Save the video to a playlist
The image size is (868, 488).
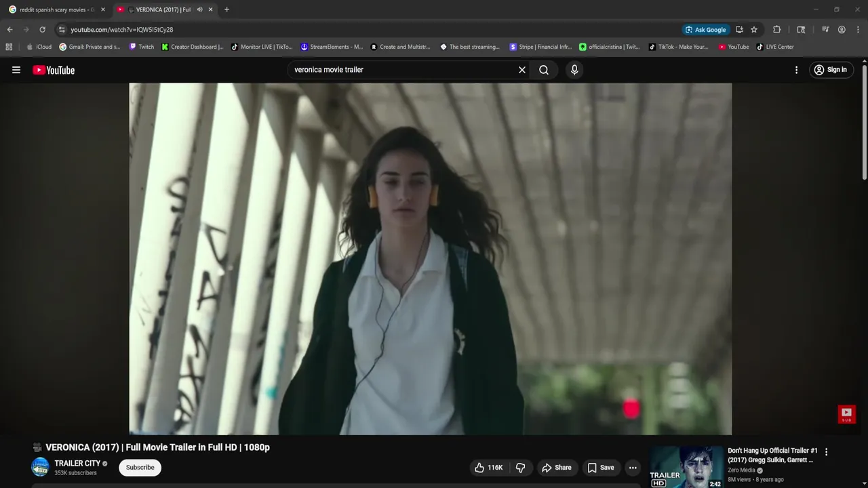coord(601,468)
